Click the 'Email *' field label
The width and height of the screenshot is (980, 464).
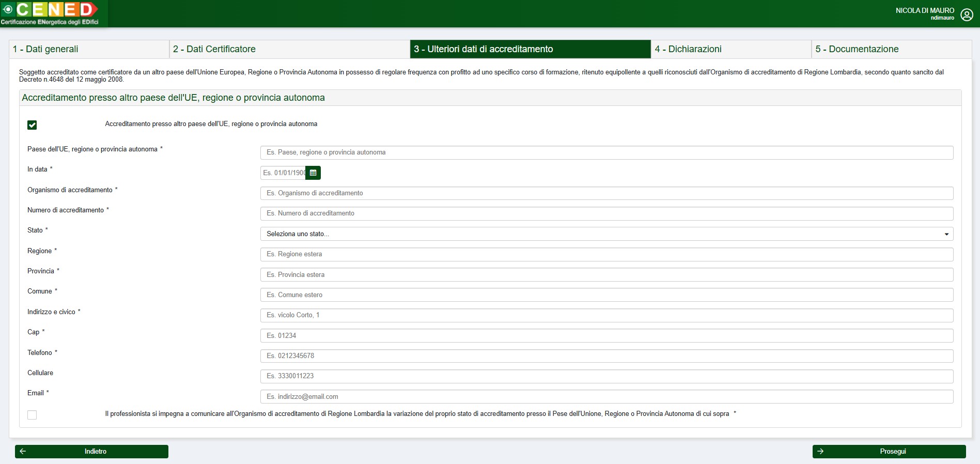38,393
